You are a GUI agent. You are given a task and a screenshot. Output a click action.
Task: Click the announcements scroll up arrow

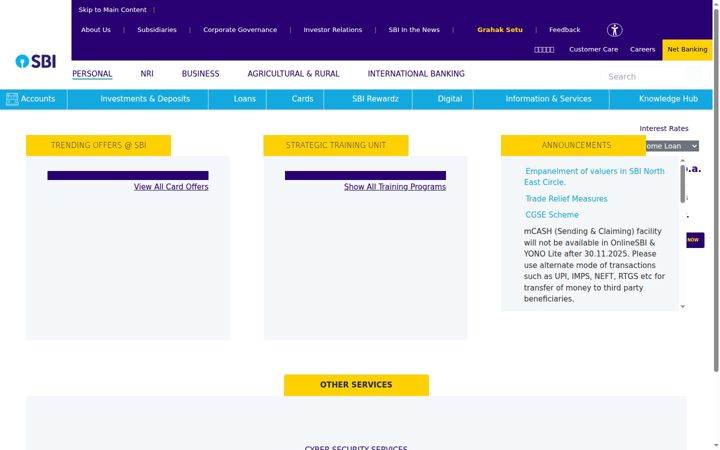click(682, 161)
